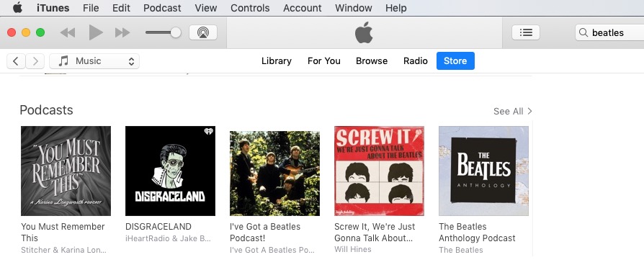Click the Podcasts section heading
The image size is (644, 270).
point(46,110)
